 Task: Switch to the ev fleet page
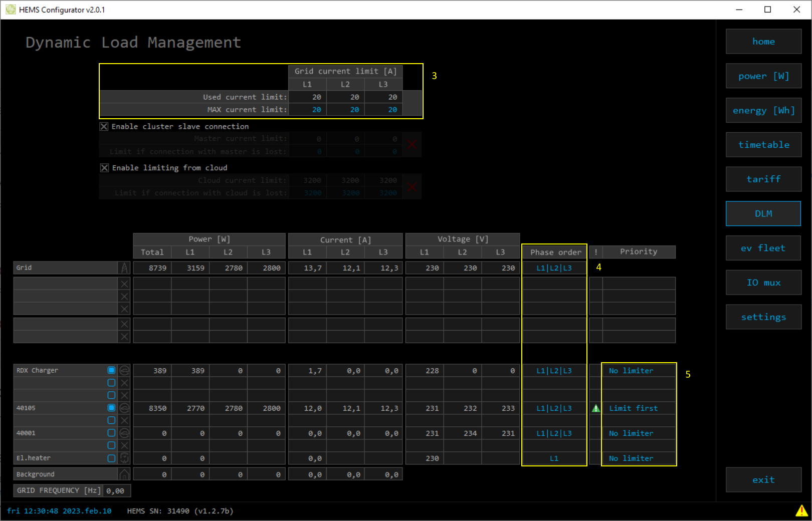pos(763,248)
